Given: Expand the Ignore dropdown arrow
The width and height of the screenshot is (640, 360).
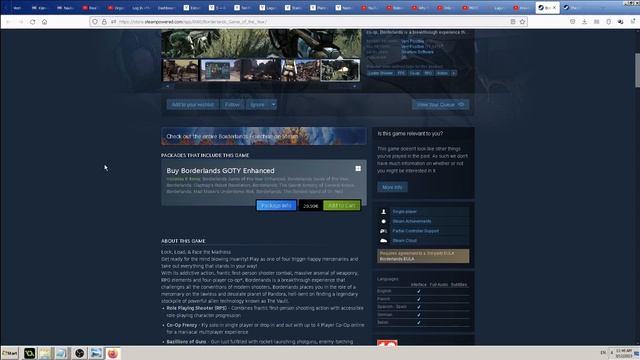Looking at the screenshot, I should (273, 104).
